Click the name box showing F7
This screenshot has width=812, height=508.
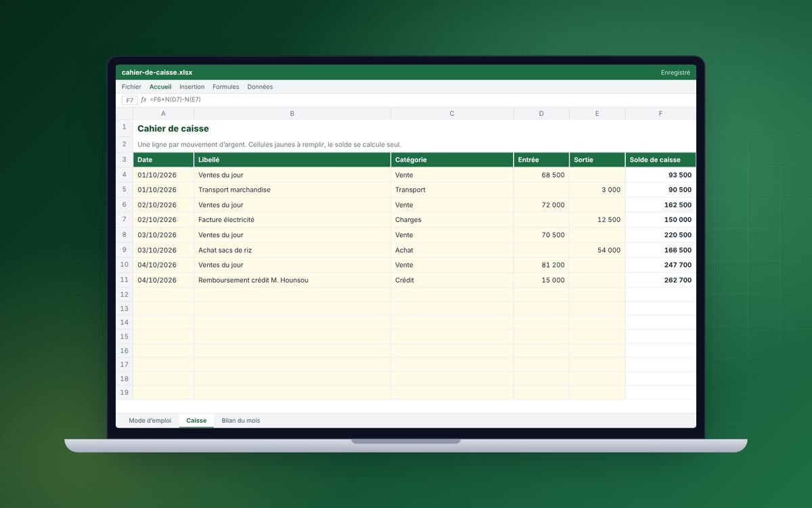click(130, 100)
